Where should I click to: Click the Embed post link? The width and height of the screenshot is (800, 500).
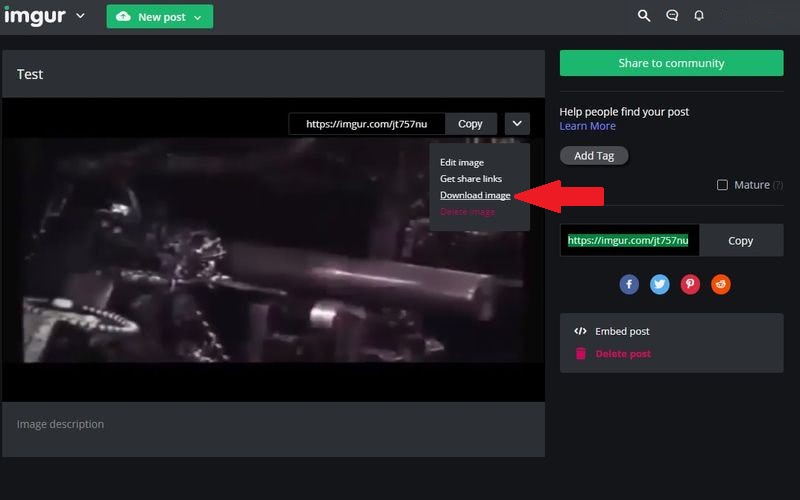click(622, 331)
